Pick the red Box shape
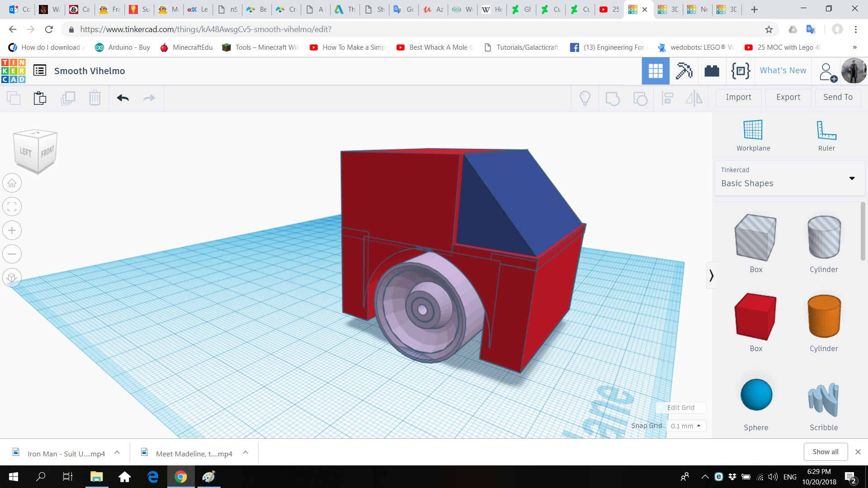Screen dimensions: 868x488 755,317
